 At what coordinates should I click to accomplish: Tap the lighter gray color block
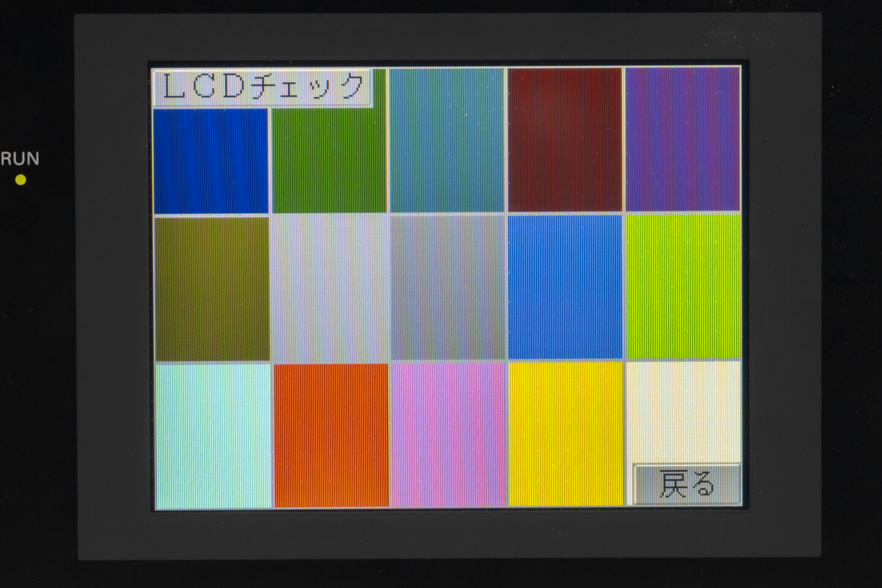330,288
